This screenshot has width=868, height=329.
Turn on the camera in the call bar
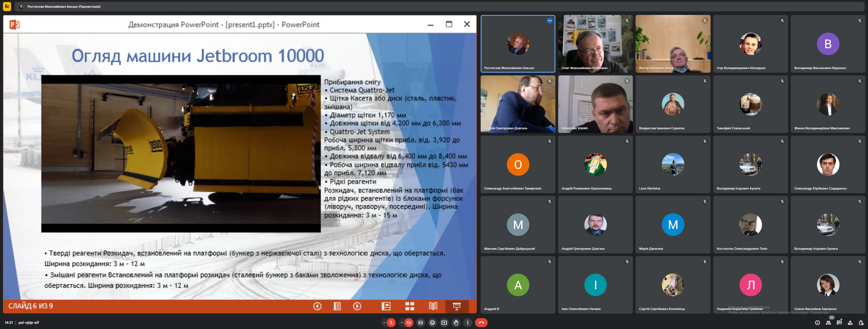click(x=409, y=323)
